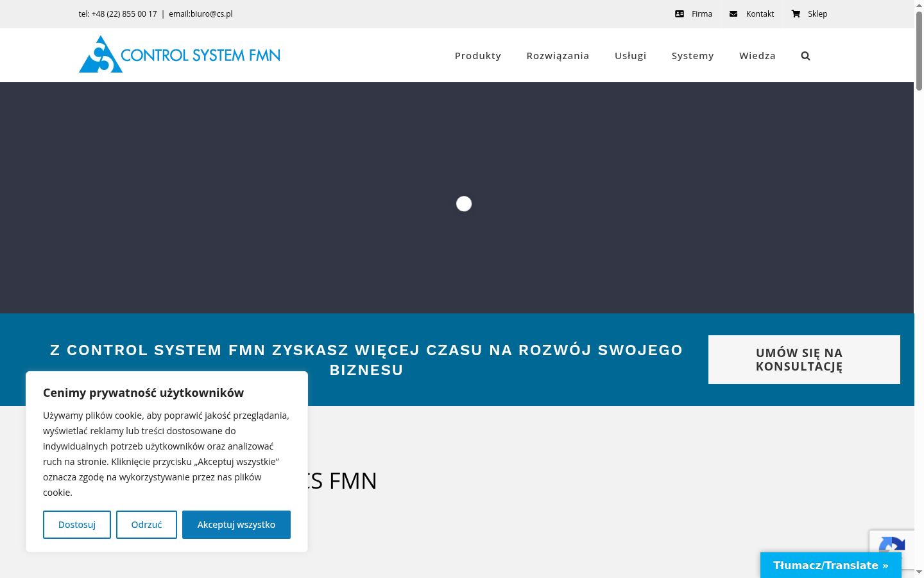The width and height of the screenshot is (924, 578).
Task: Click the scrollbar up arrow
Action: click(x=919, y=4)
